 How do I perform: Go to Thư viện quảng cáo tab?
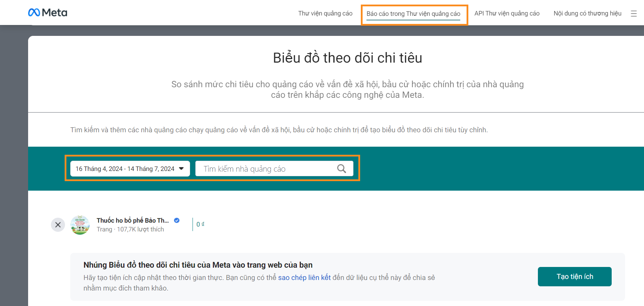pyautogui.click(x=325, y=13)
